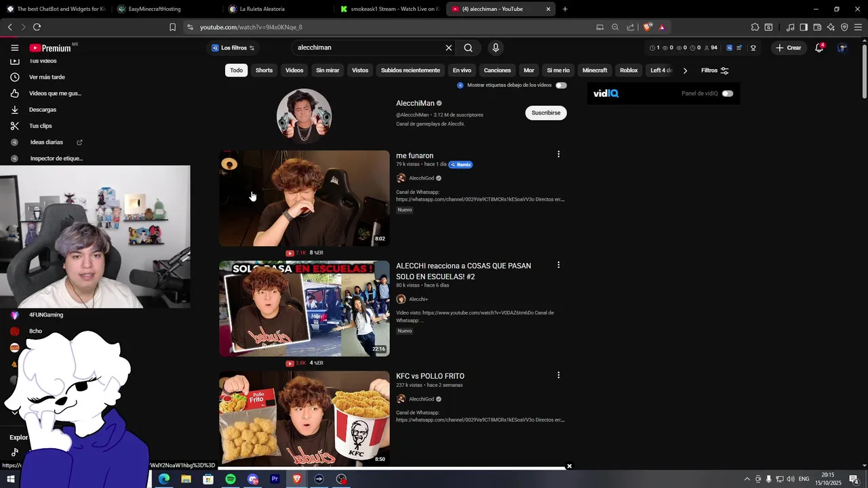
Task: Bookmark this page icon in address bar
Action: tap(172, 27)
